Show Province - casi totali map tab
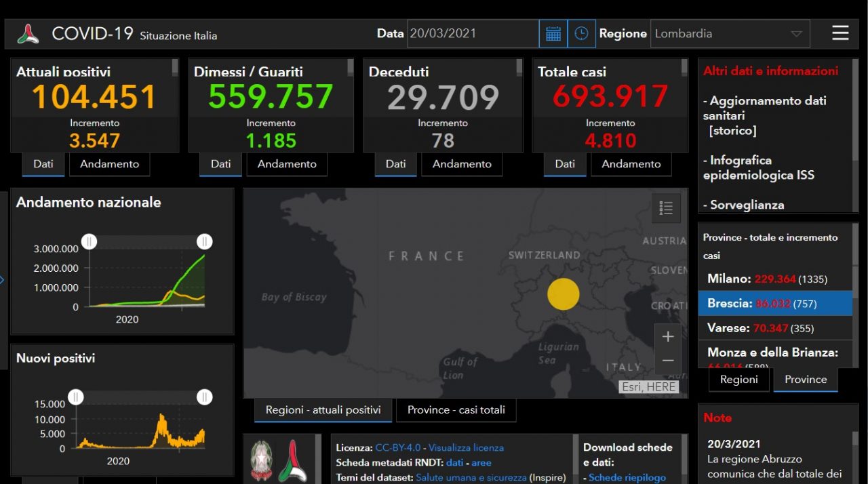This screenshot has width=868, height=484. (456, 410)
